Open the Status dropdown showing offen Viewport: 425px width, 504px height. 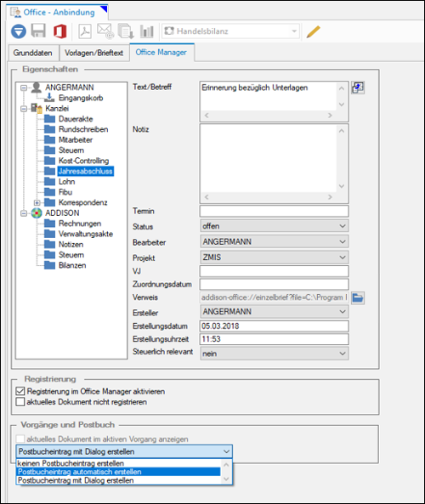pos(274,226)
